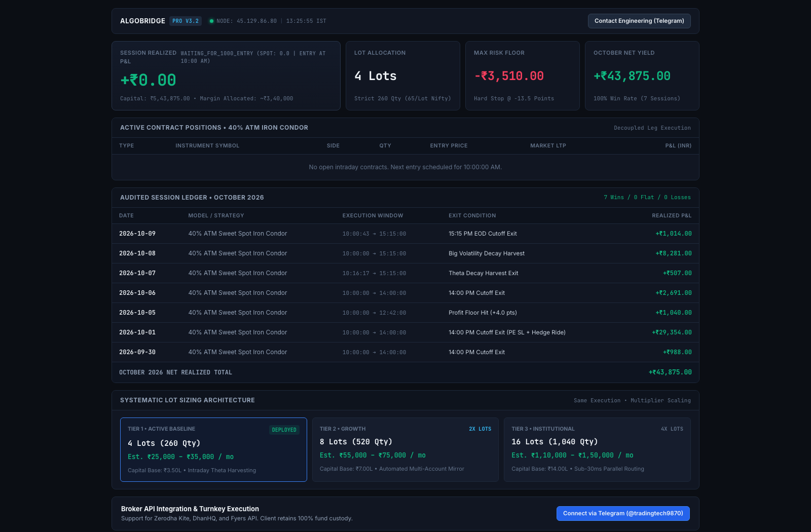Select the 2026-10-07 ledger date
This screenshot has width=811, height=532.
[x=137, y=273]
